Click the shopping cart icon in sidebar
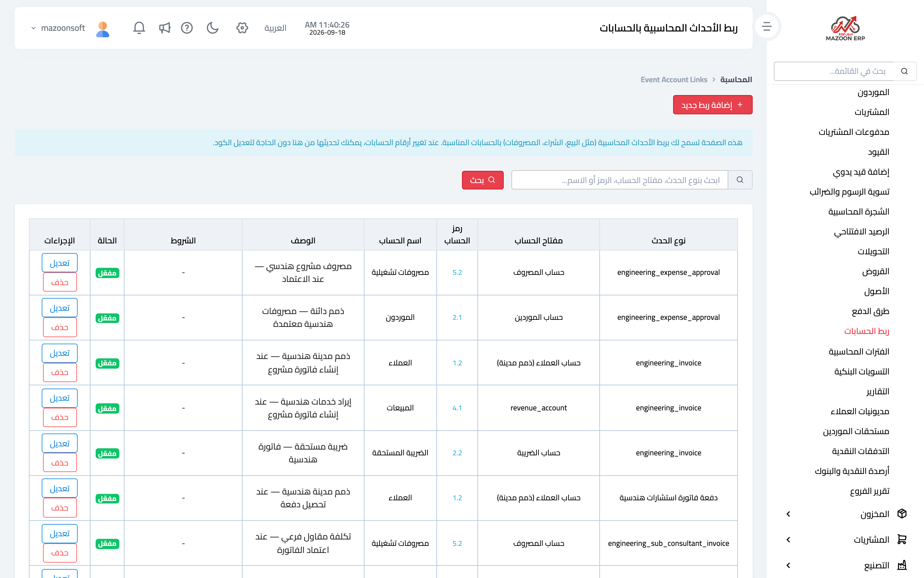The width and height of the screenshot is (924, 578). pos(902,539)
